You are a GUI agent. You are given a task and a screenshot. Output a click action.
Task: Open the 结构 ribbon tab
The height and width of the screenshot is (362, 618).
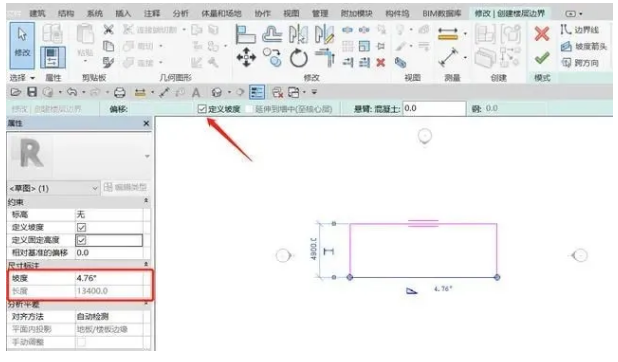coord(66,14)
